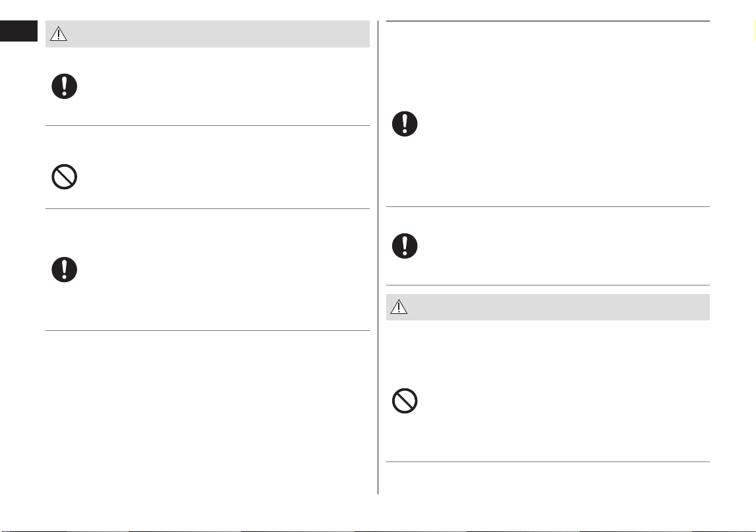Select the black tab at the page's left edge
This screenshot has width=756, height=532.
19,31
